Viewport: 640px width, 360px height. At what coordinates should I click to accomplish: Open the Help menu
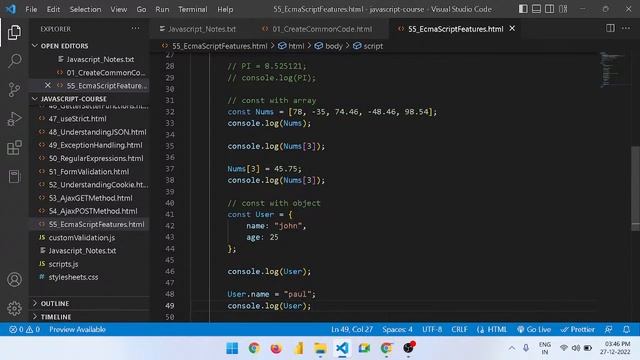[x=225, y=9]
